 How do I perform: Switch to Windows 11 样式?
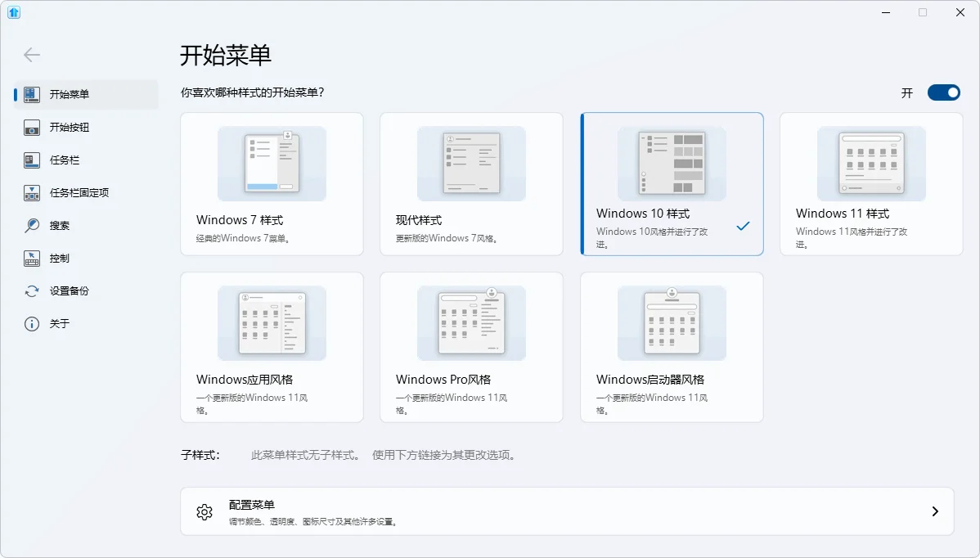coord(870,184)
